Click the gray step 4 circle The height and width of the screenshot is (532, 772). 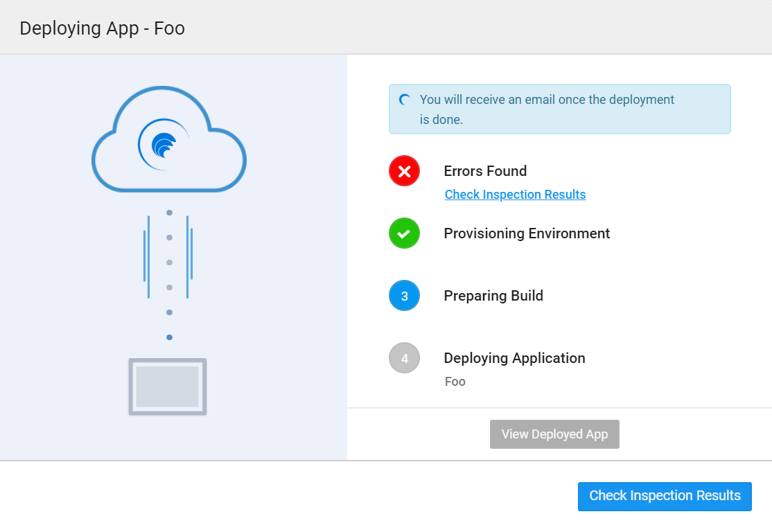(404, 358)
